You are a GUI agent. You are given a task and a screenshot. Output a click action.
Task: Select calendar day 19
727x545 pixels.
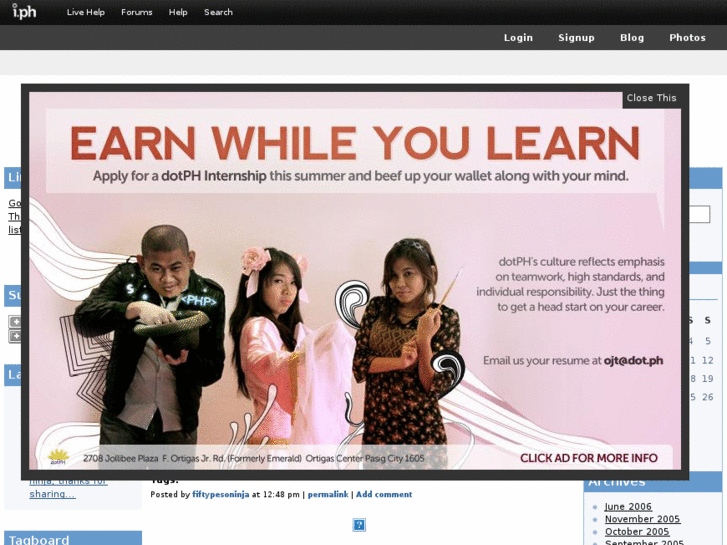pos(708,378)
